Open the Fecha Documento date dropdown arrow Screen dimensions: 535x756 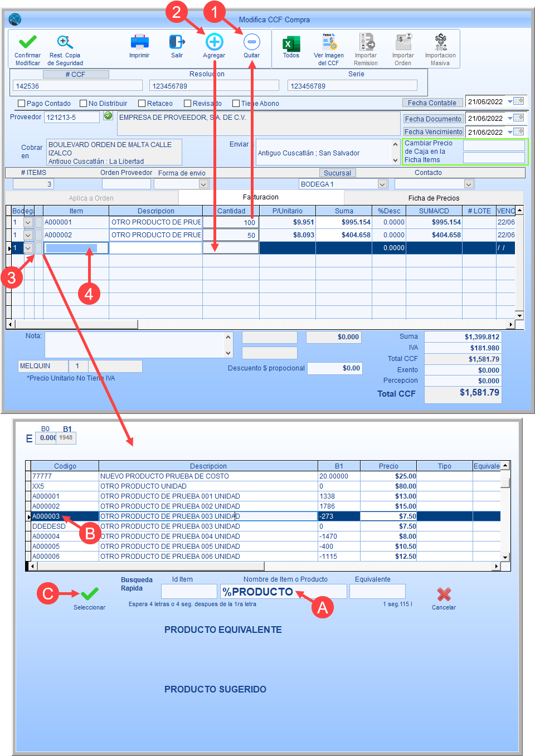tap(510, 119)
